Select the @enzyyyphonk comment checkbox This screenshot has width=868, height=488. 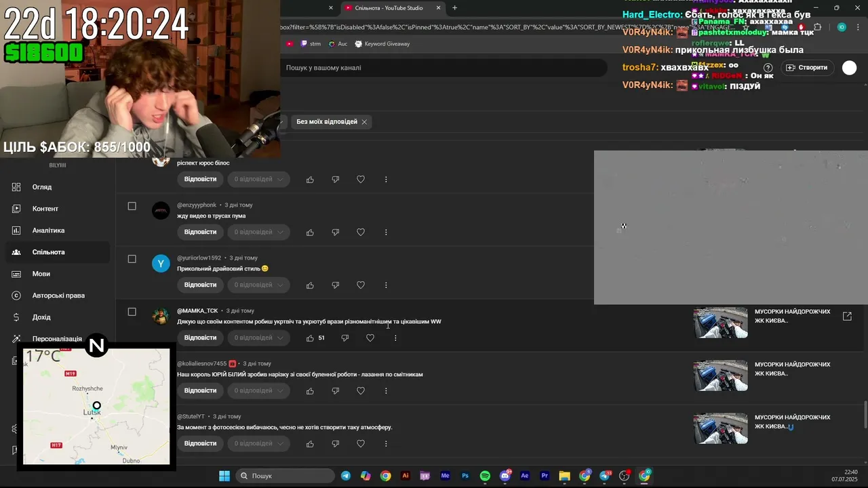(x=132, y=206)
